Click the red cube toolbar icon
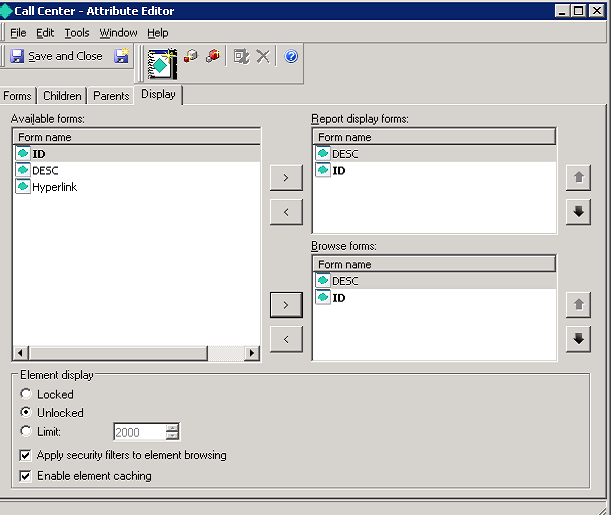This screenshot has width=611, height=515. (212, 57)
